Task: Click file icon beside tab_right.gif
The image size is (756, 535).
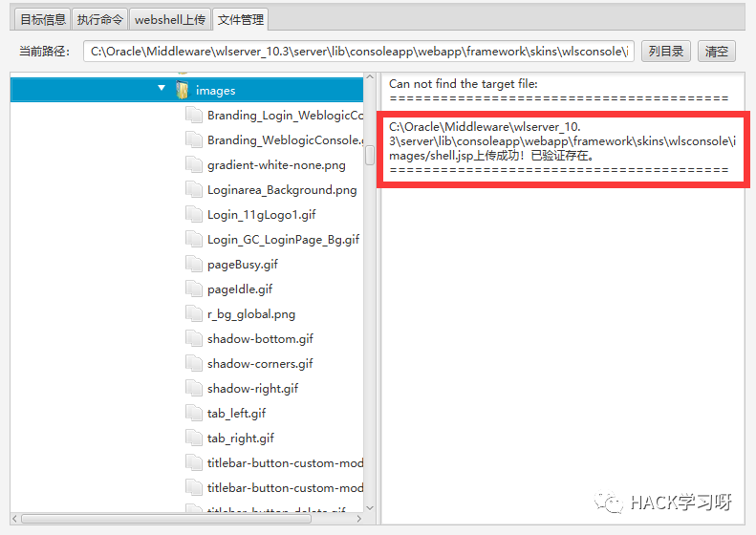Action: point(194,438)
